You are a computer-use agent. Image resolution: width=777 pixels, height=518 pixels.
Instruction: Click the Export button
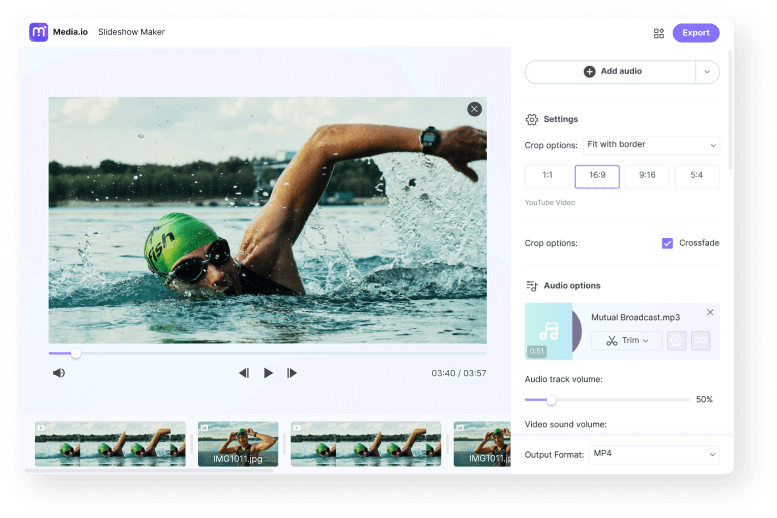click(x=695, y=33)
